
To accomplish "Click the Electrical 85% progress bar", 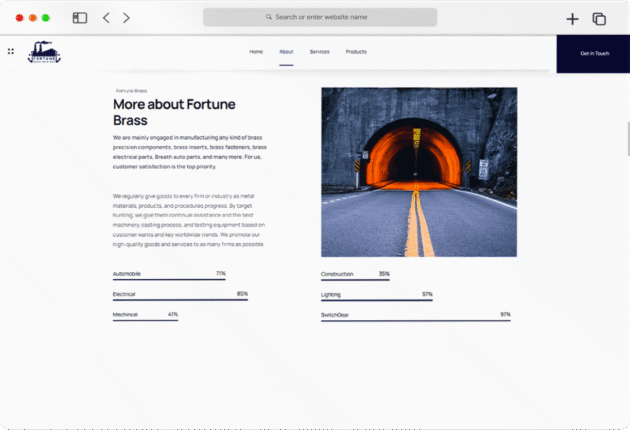I will point(180,300).
